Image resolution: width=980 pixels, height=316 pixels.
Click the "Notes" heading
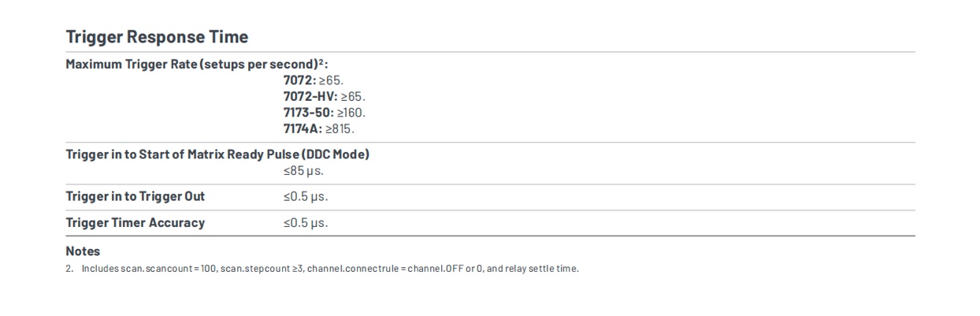pos(83,251)
